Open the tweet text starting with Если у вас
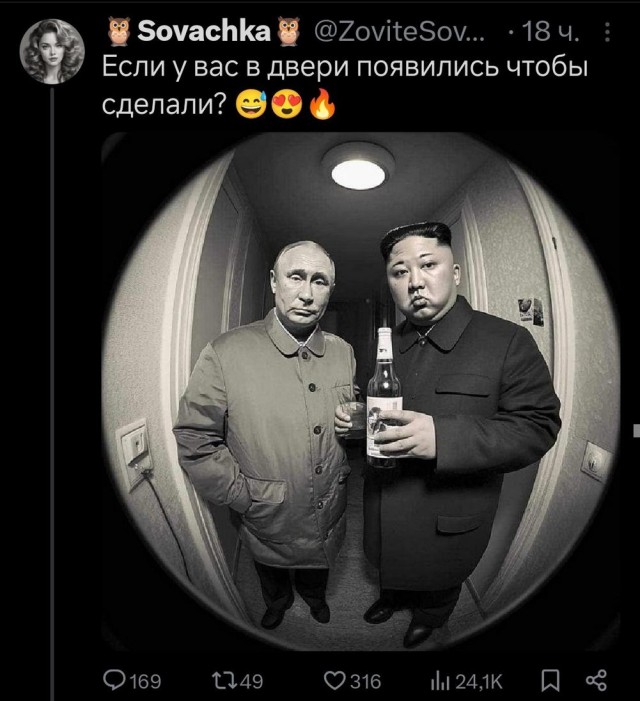The height and width of the screenshot is (701, 640). tap(345, 86)
